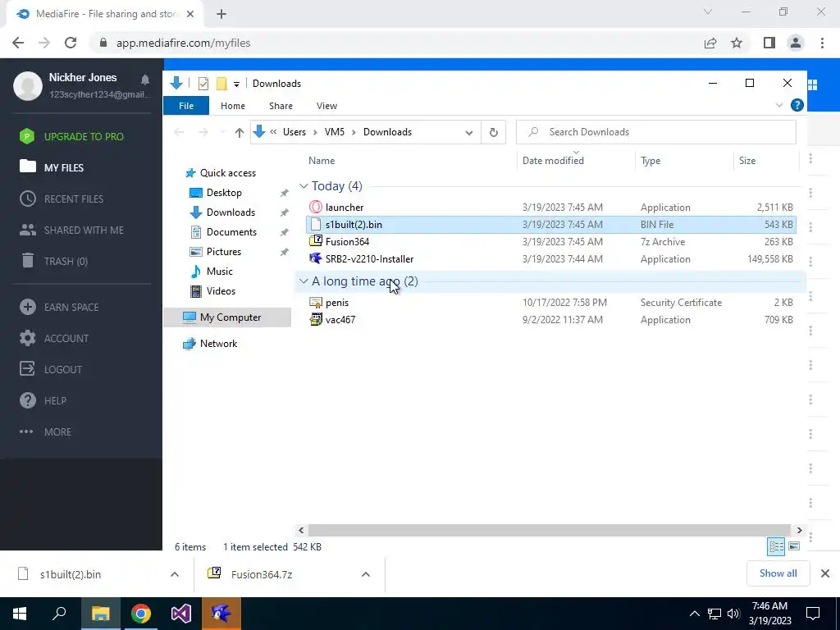Select the Fusion364 7z archive

347,242
